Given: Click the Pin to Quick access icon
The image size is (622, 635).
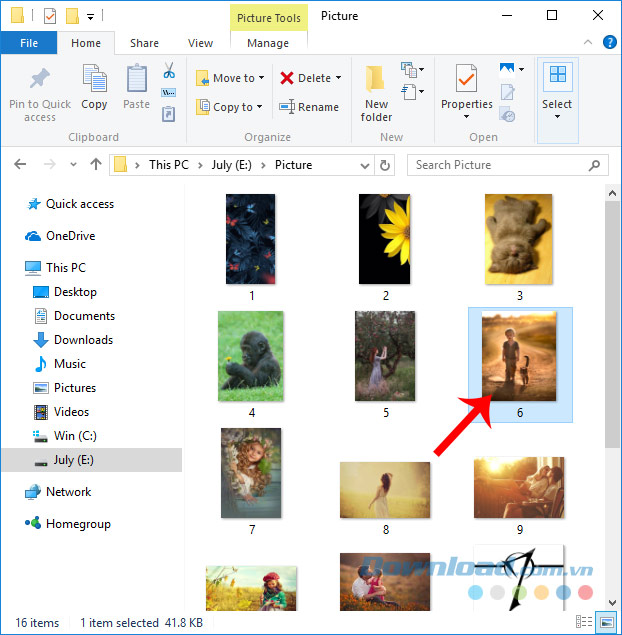Looking at the screenshot, I should pos(40,79).
